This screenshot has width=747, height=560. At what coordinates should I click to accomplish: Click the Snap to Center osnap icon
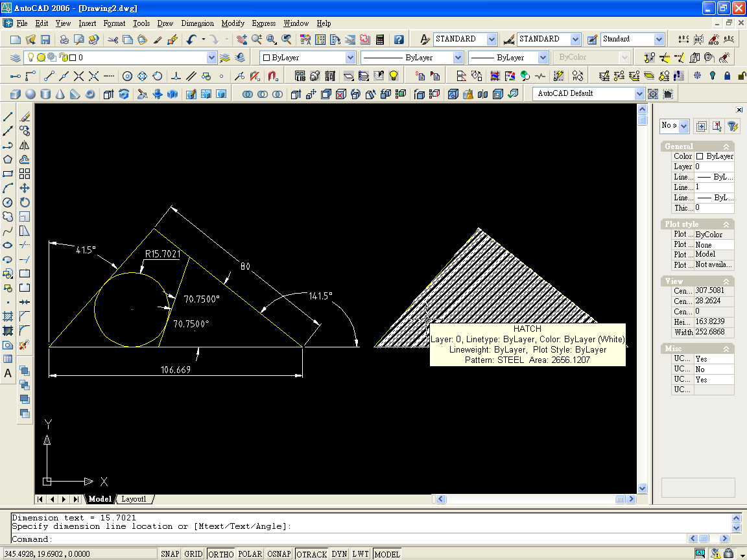(x=127, y=76)
